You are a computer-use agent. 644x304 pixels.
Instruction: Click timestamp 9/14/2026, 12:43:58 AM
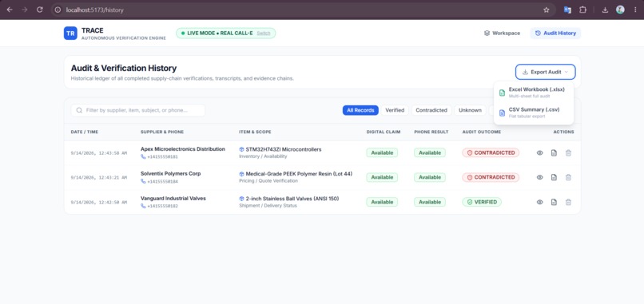tap(99, 153)
